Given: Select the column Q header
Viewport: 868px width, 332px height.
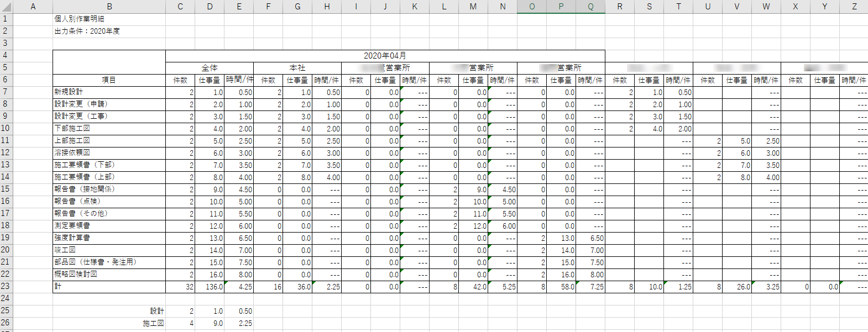Looking at the screenshot, I should 590,7.
